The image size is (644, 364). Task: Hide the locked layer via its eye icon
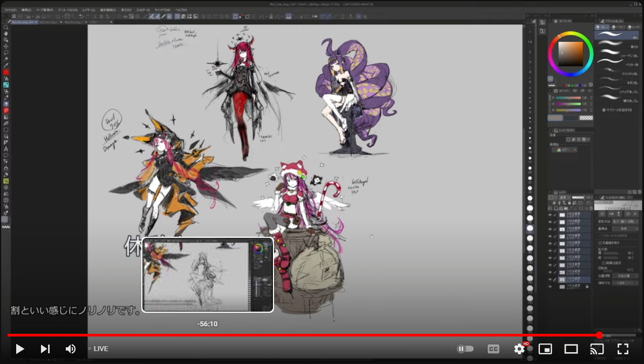click(550, 286)
